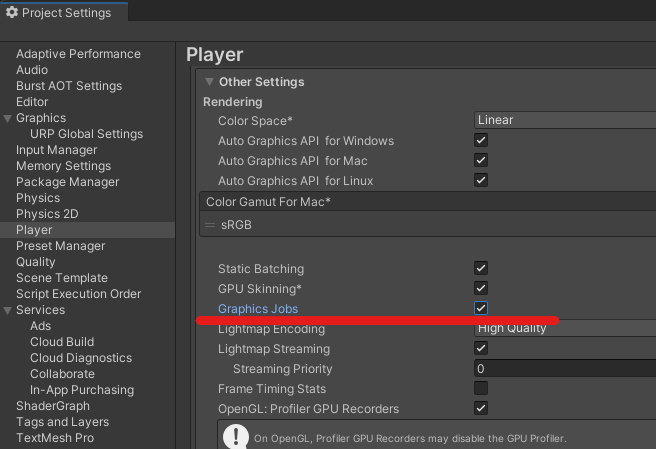Select Package Manager settings
The width and height of the screenshot is (656, 449).
(68, 182)
